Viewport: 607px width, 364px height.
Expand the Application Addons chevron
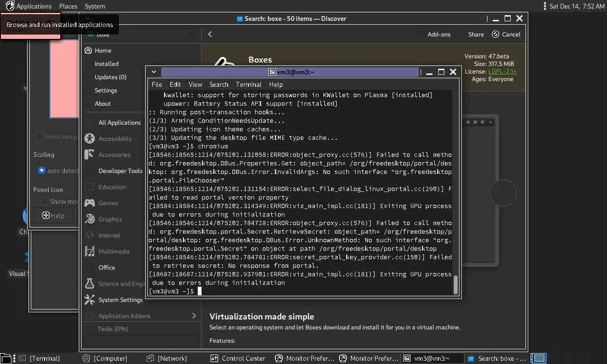click(194, 316)
